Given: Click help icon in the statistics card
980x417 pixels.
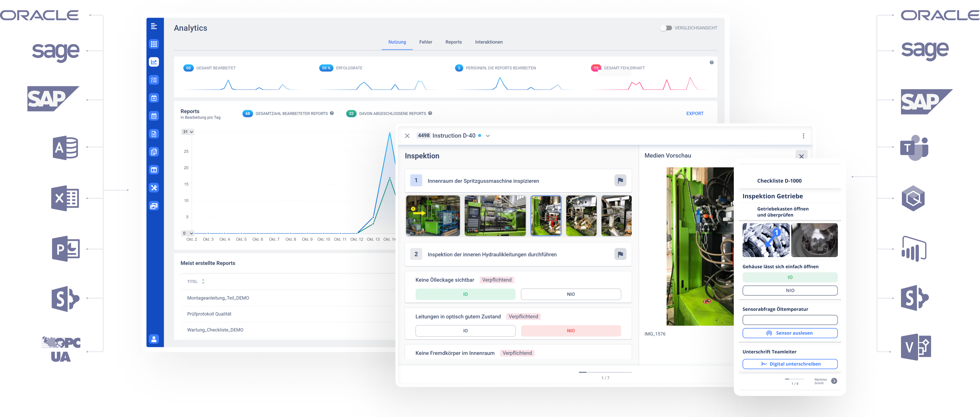Looking at the screenshot, I should [x=711, y=62].
